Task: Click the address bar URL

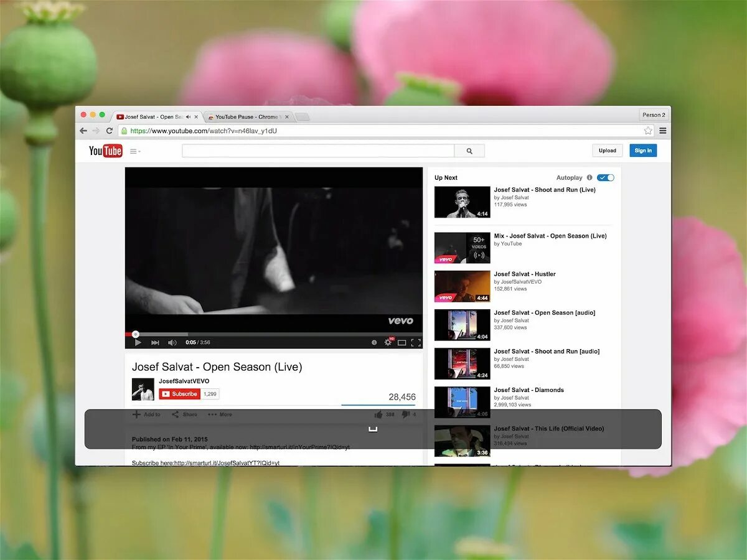Action: [204, 131]
